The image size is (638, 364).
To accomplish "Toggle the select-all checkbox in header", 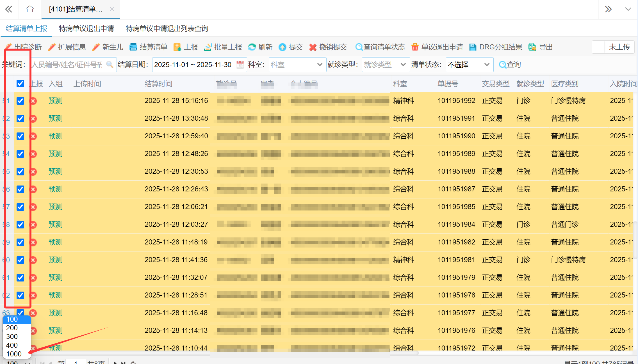I will pyautogui.click(x=20, y=84).
